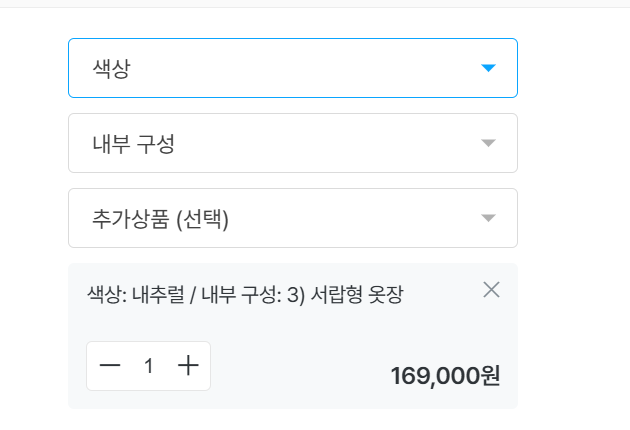Click the gray arrow of 내부 구성
Image resolution: width=630 pixels, height=430 pixels.
click(x=488, y=143)
